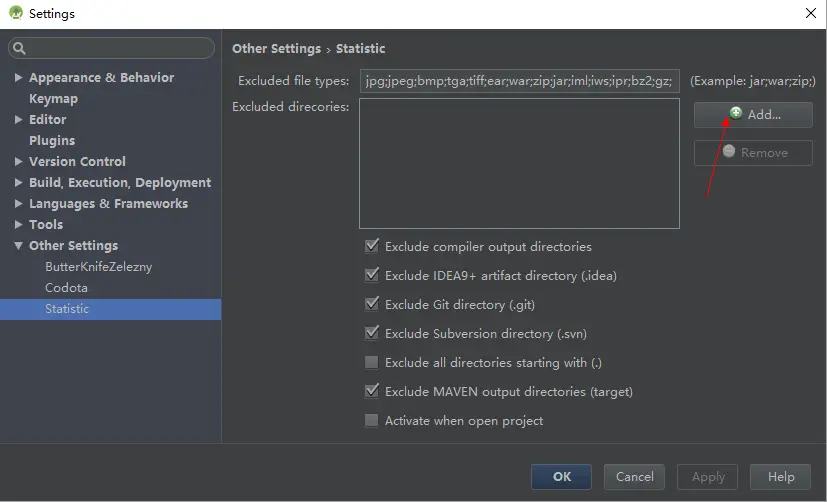
Task: Uncheck Exclude compiler output directories
Action: tap(372, 246)
